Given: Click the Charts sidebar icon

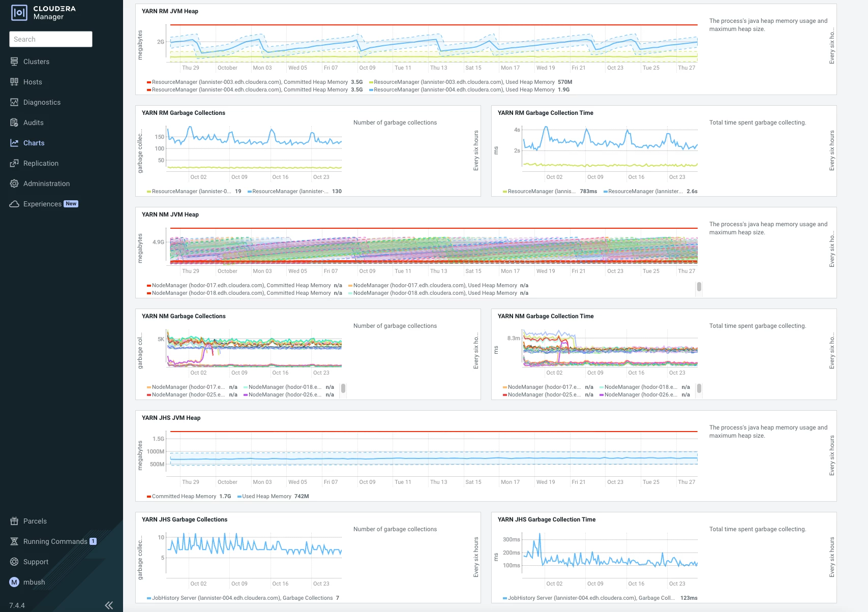Looking at the screenshot, I should [x=14, y=143].
